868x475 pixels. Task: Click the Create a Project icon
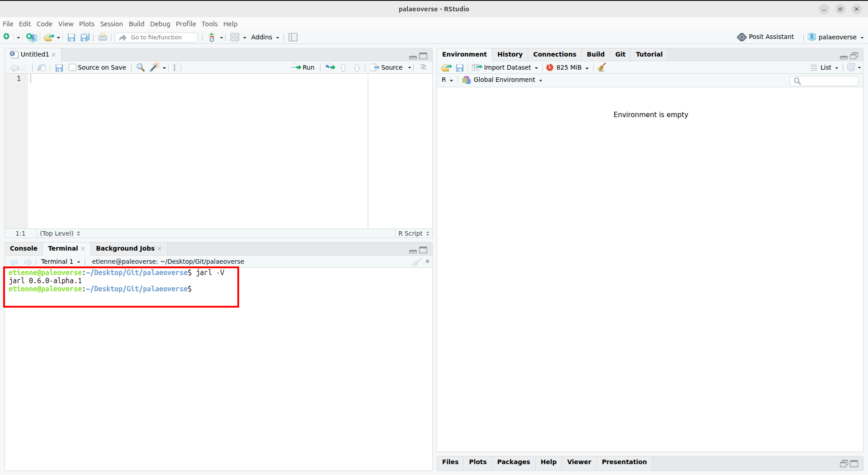click(31, 37)
